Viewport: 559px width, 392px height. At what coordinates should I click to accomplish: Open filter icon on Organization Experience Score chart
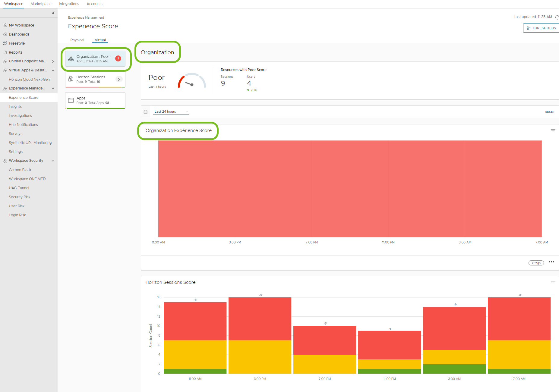point(553,130)
